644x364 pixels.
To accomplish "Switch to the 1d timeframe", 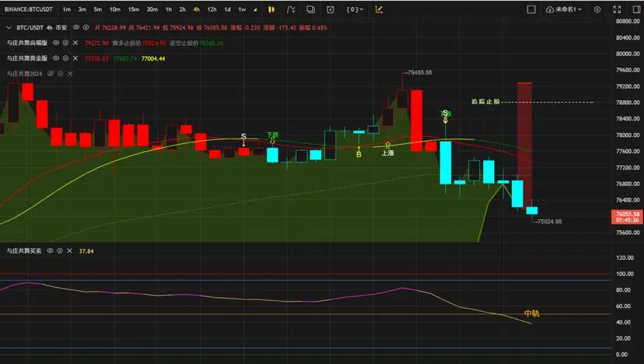I will 228,9.
